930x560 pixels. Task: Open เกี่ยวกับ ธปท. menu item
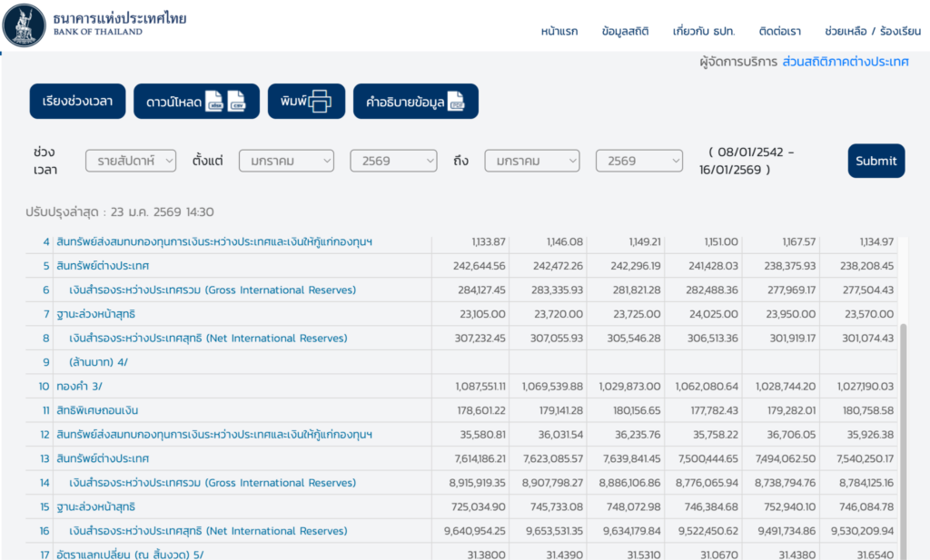704,31
